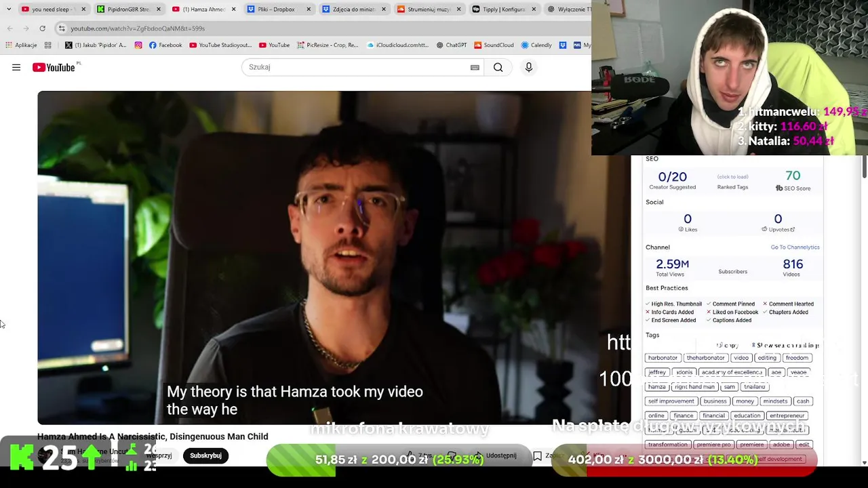
Task: Select the 'theharbonator' tag
Action: tap(705, 358)
